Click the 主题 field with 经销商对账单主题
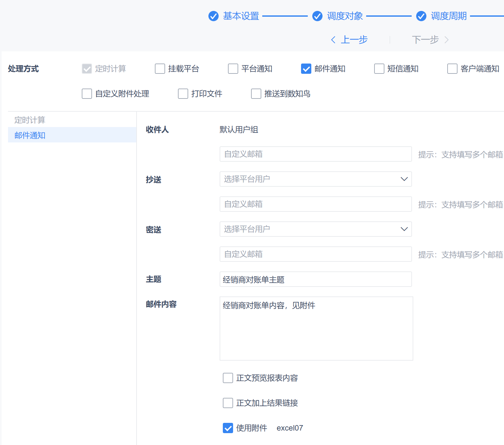Image resolution: width=504 pixels, height=445 pixels. (316, 279)
